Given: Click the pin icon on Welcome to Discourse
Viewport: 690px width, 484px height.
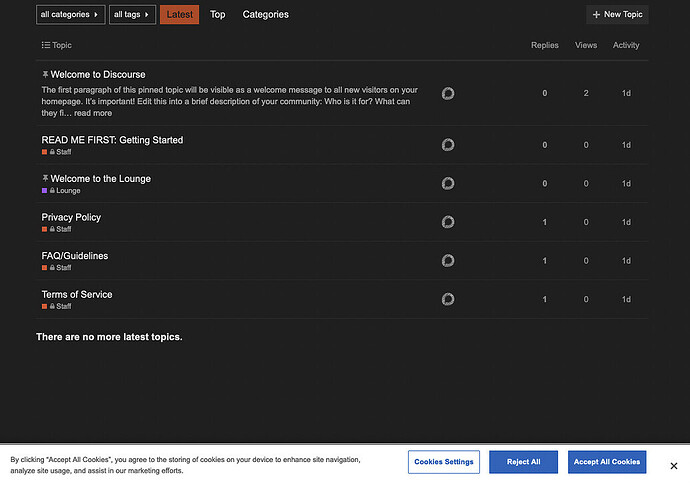Looking at the screenshot, I should [45, 74].
